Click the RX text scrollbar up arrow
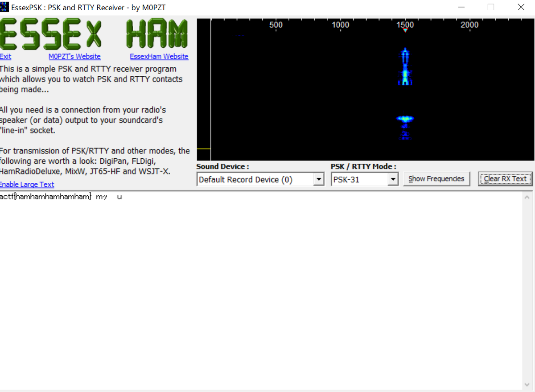This screenshot has height=392, width=535. (x=527, y=198)
